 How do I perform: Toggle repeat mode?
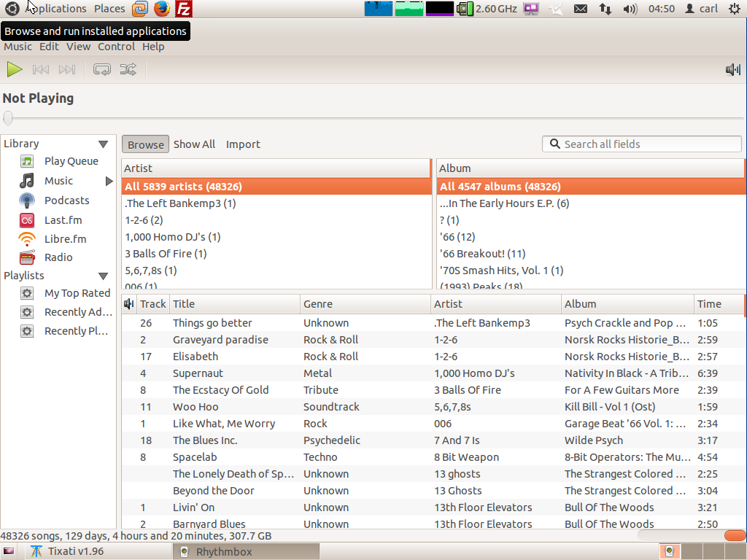[102, 69]
